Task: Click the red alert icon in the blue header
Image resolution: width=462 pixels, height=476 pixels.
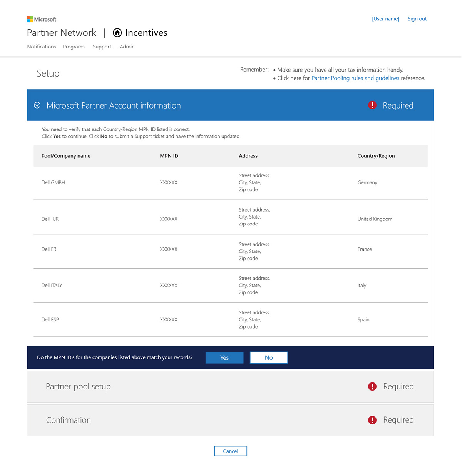Action: pos(372,105)
